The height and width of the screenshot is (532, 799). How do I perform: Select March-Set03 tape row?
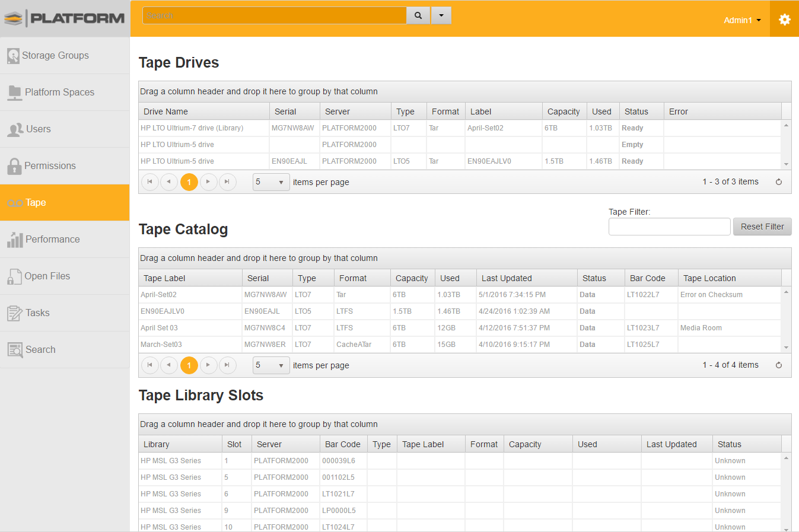[460, 345]
